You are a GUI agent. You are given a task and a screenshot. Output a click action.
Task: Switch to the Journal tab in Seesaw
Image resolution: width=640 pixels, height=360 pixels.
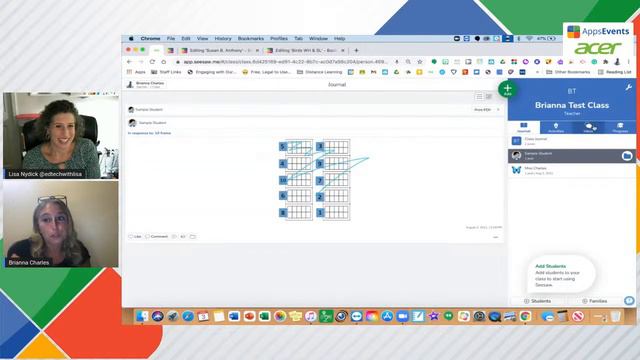pos(524,127)
